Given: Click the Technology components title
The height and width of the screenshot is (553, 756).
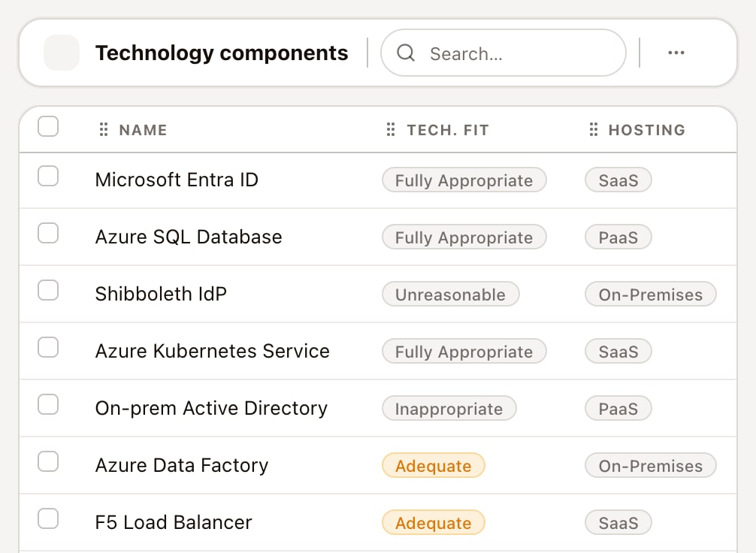Looking at the screenshot, I should pos(221,53).
